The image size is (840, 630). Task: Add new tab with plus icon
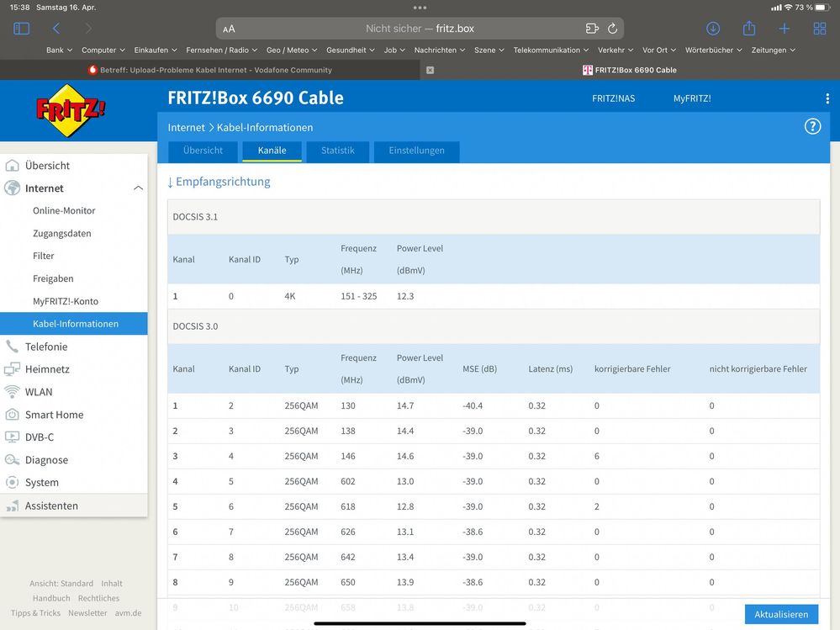(784, 29)
